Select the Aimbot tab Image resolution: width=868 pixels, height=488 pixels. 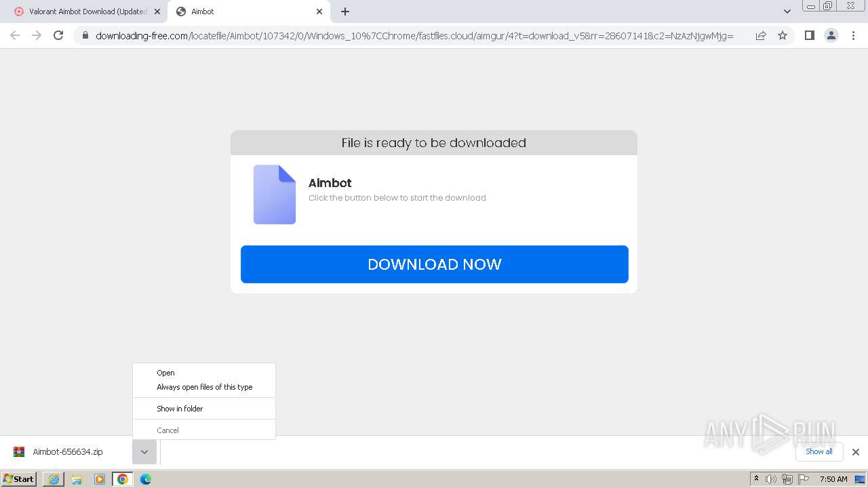click(250, 12)
